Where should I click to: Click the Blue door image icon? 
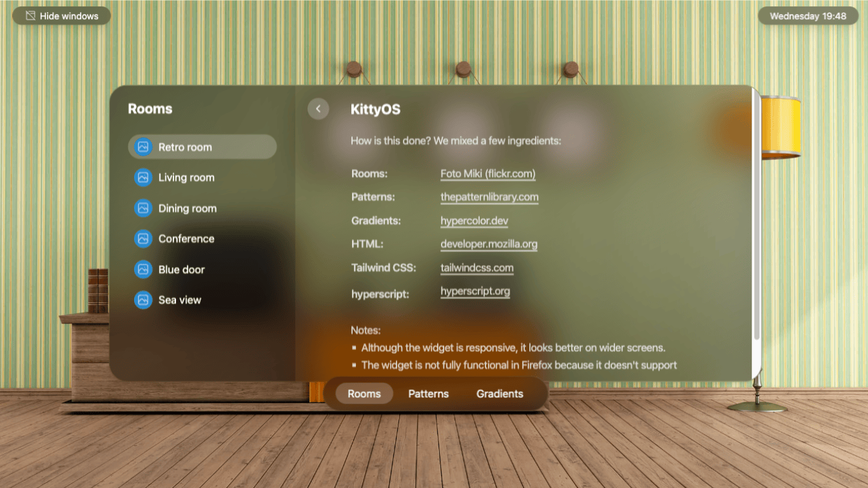(x=143, y=269)
